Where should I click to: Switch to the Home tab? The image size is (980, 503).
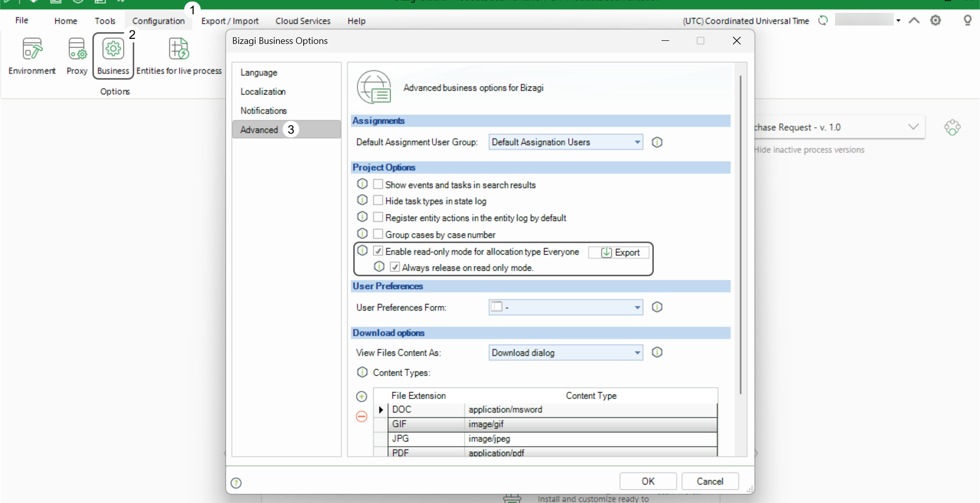[x=66, y=21]
